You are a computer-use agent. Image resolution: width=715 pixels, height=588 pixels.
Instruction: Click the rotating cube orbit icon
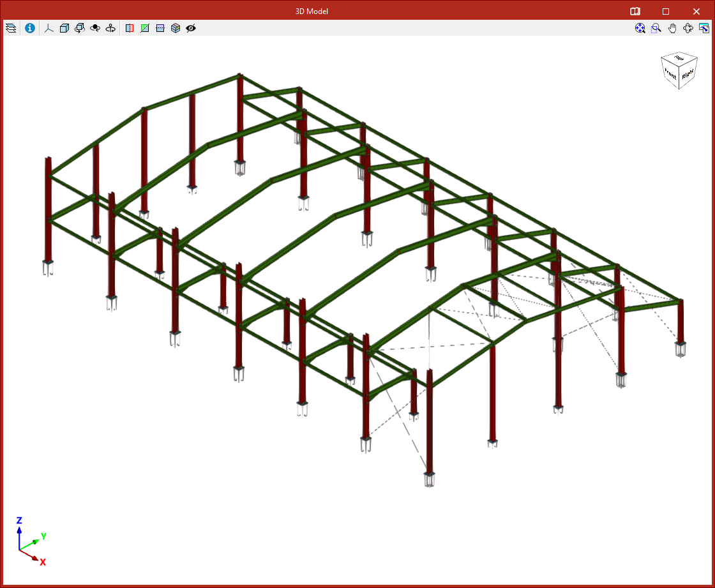(x=80, y=28)
